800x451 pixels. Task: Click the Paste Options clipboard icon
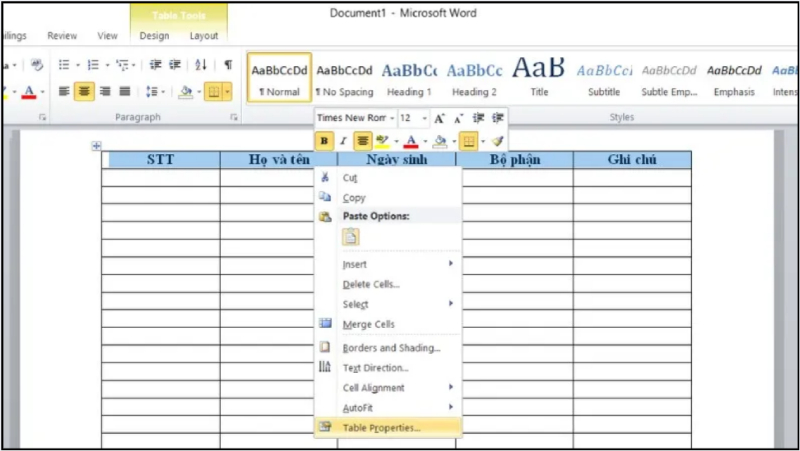(x=351, y=237)
